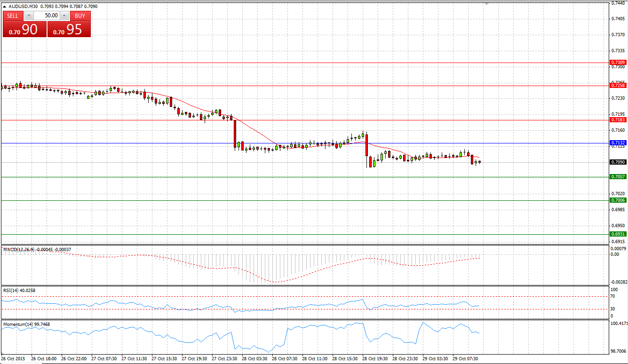628x364 pixels.
Task: Increase trade volume with the up arrow
Action: [65, 16]
